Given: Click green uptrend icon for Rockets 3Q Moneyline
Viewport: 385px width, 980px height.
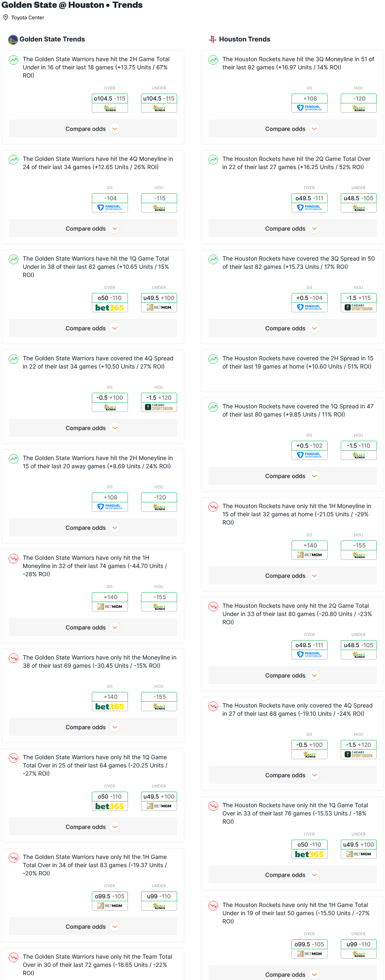Looking at the screenshot, I should point(213,60).
